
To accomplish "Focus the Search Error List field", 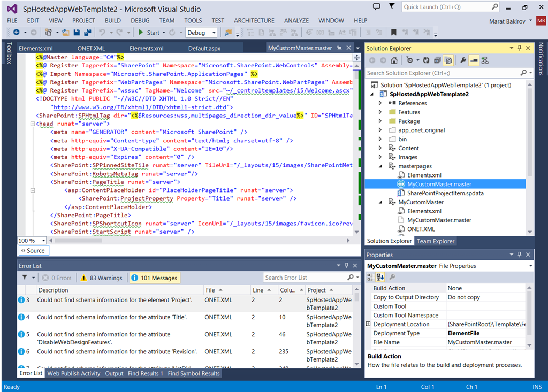I will point(311,278).
